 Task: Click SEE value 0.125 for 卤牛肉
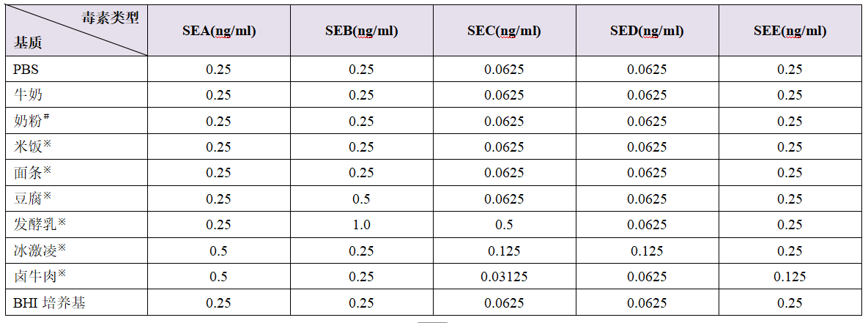pyautogui.click(x=790, y=277)
